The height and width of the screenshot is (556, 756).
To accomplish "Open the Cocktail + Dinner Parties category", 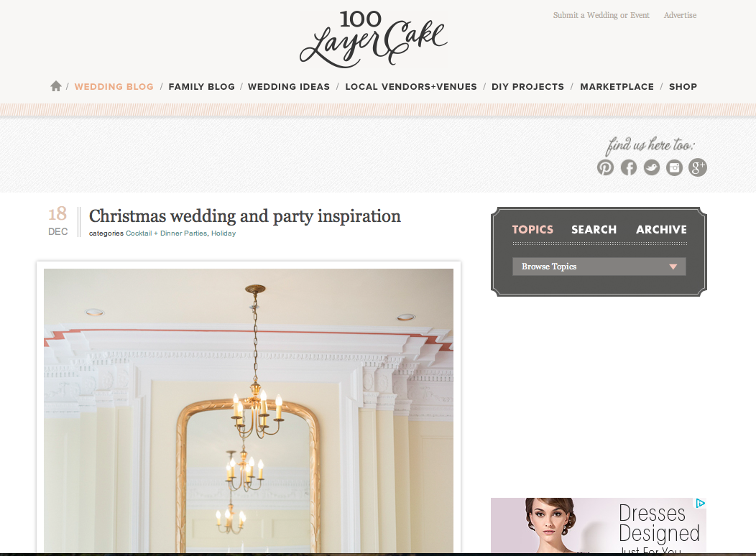I will pos(166,233).
